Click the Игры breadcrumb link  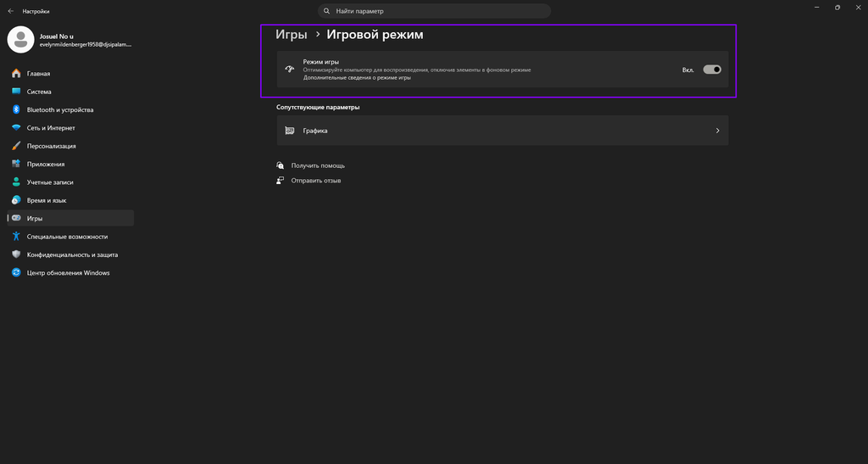pyautogui.click(x=292, y=34)
